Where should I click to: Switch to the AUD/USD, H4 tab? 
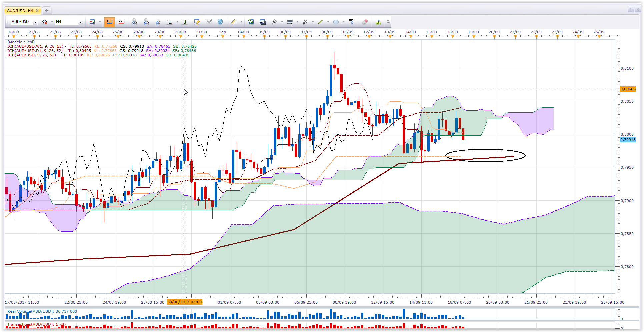[x=20, y=11]
